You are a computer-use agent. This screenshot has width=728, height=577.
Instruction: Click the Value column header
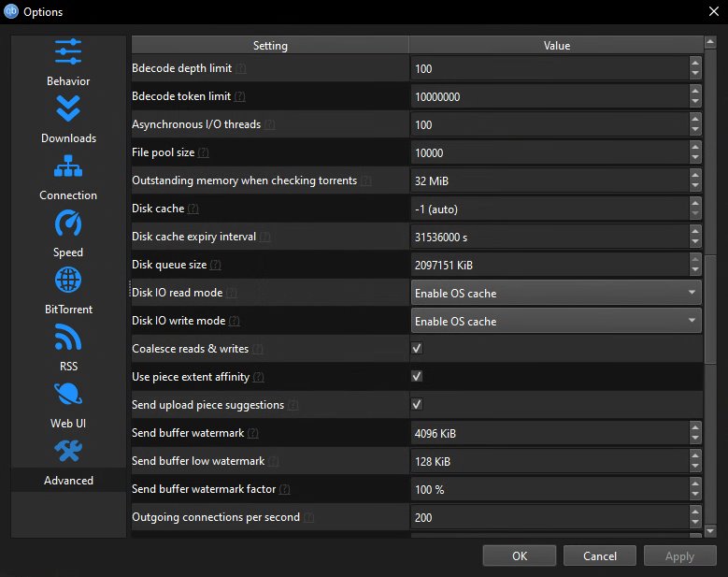556,46
